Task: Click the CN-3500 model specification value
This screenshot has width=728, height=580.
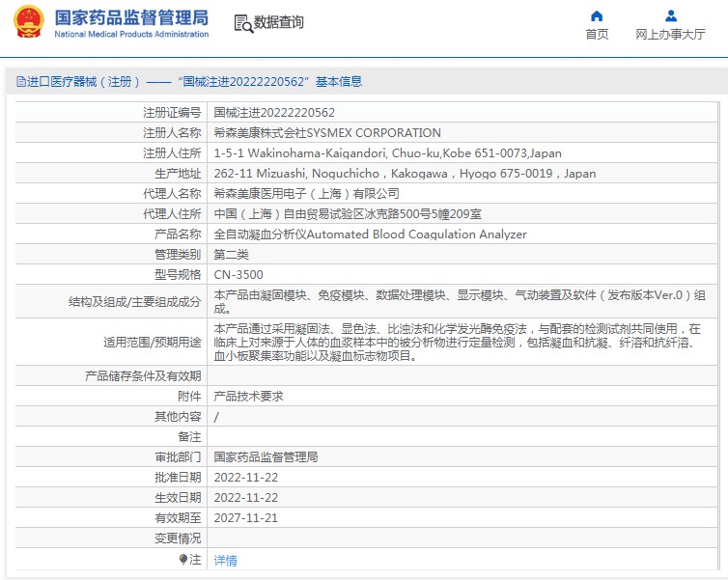Action: (238, 275)
